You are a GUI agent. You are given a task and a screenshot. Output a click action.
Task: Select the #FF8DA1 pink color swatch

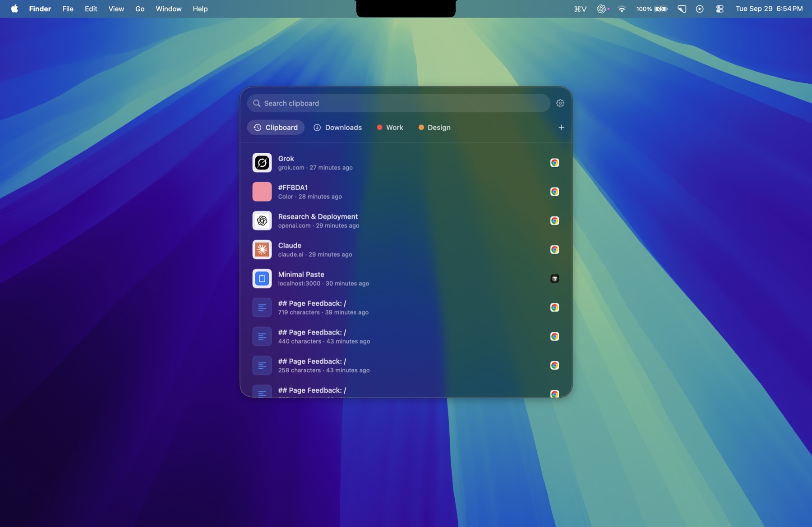click(x=262, y=192)
